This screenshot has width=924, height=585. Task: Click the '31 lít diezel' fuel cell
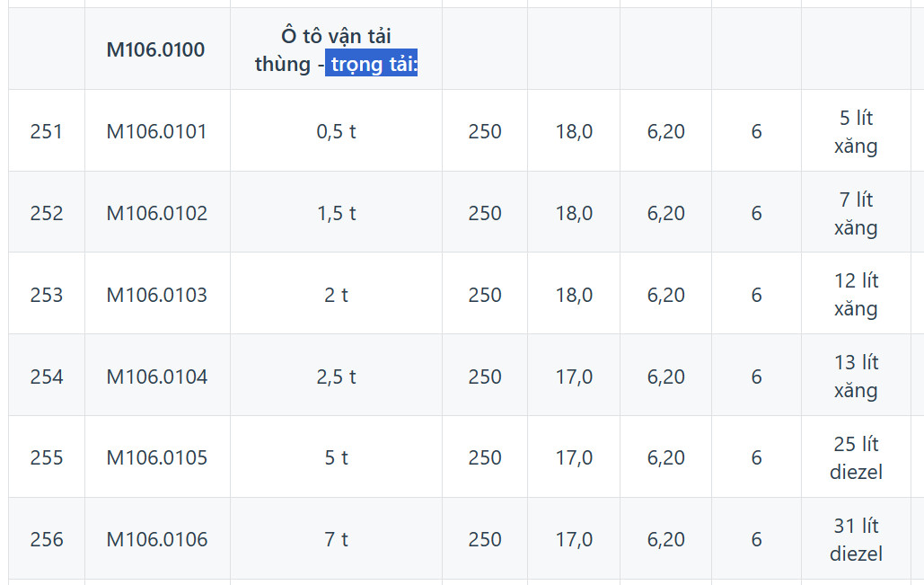[x=856, y=539]
